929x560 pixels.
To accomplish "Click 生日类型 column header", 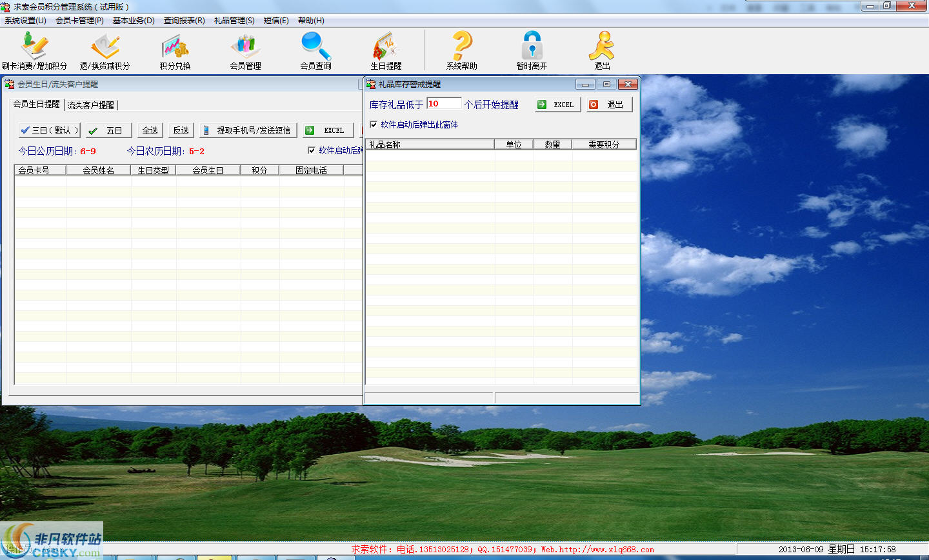I will click(x=154, y=170).
